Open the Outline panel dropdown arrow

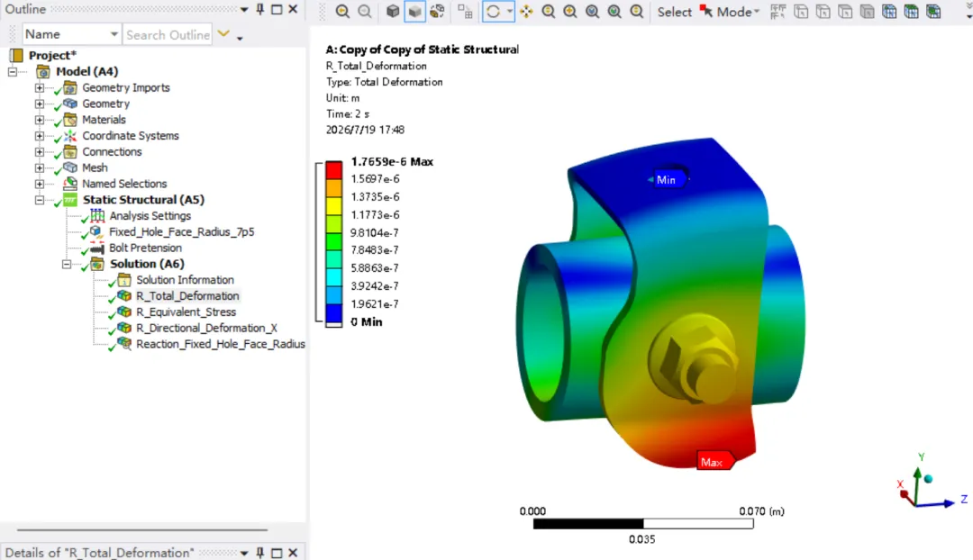tap(244, 9)
